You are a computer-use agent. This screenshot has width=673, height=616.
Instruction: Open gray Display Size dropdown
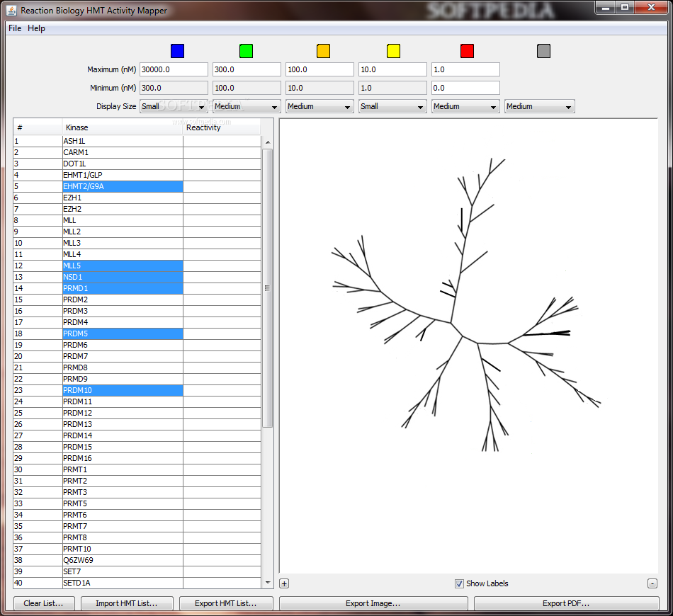point(540,106)
